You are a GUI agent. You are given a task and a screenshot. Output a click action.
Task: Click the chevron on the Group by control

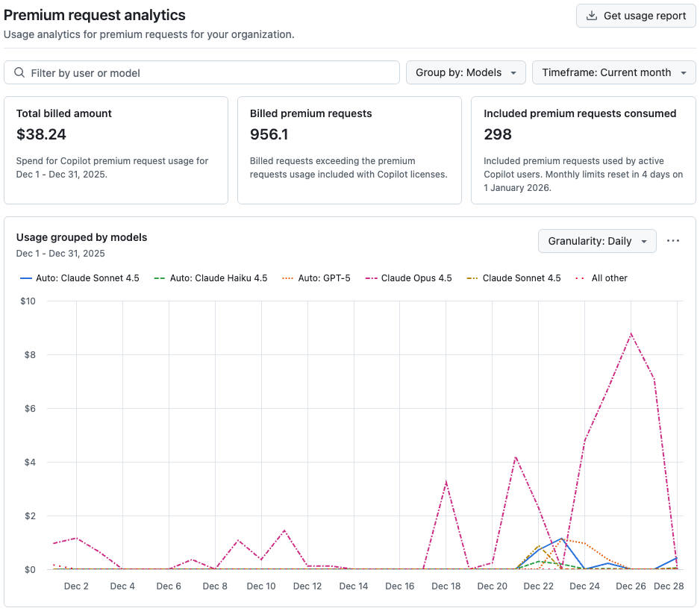click(513, 72)
